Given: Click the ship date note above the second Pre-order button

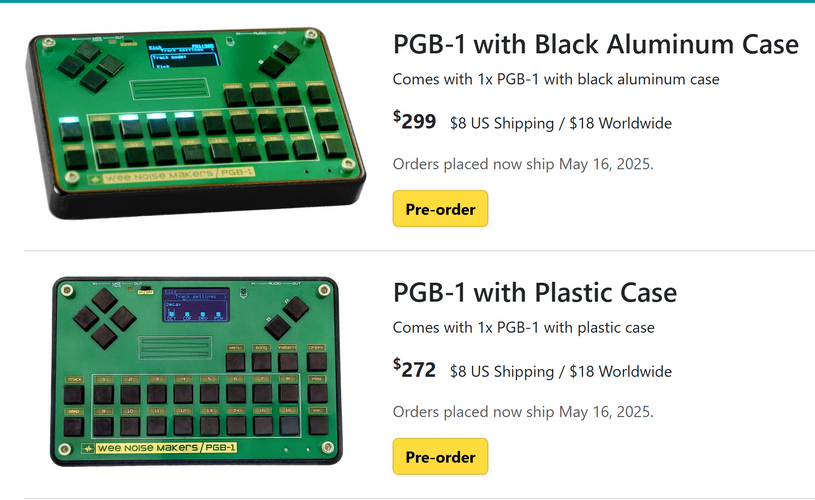Looking at the screenshot, I should (523, 411).
